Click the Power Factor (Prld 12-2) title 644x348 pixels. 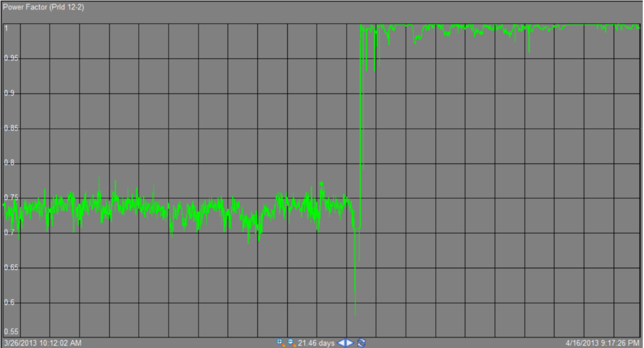point(42,6)
